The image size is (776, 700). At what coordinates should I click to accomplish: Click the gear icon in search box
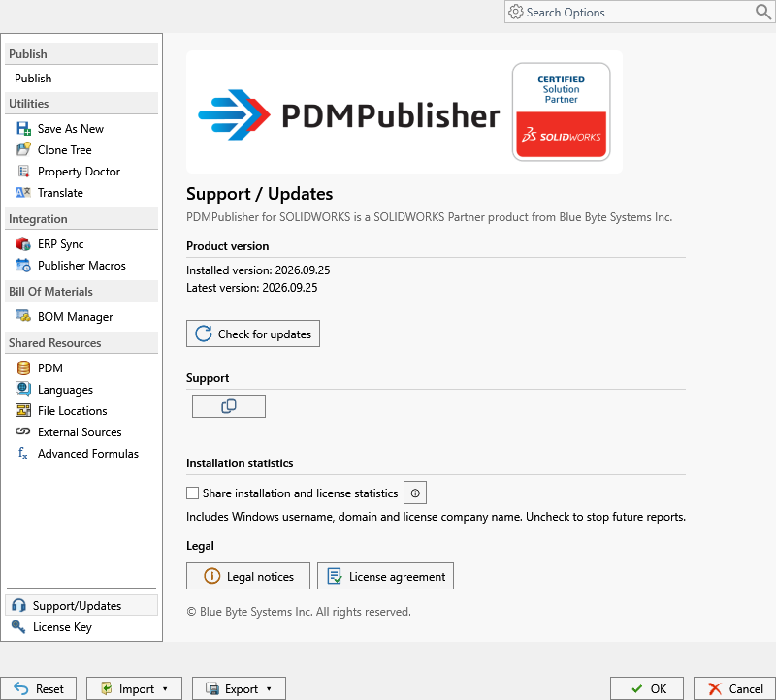point(516,12)
